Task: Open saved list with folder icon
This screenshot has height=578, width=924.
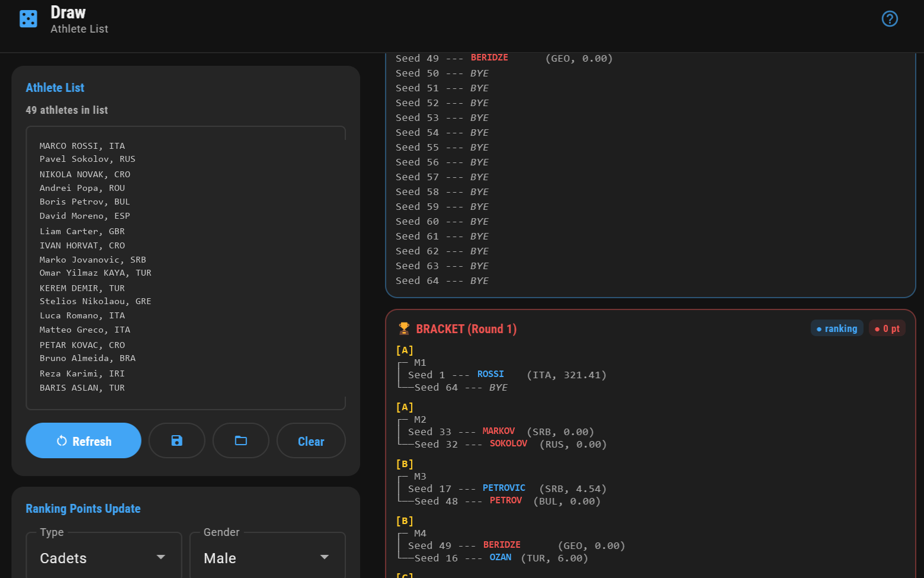Action: pyautogui.click(x=240, y=440)
